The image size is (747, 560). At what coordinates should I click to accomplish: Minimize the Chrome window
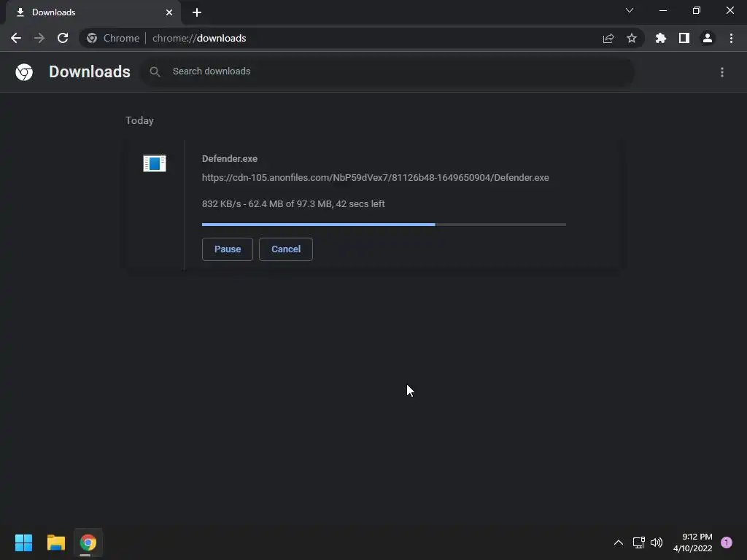[x=663, y=10]
